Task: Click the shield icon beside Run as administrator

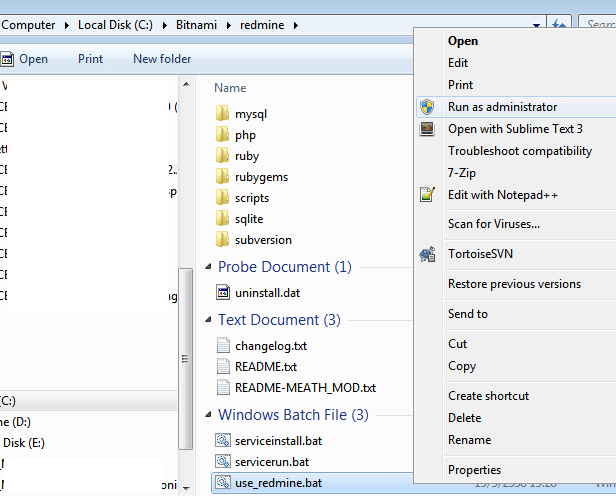Action: [x=427, y=107]
